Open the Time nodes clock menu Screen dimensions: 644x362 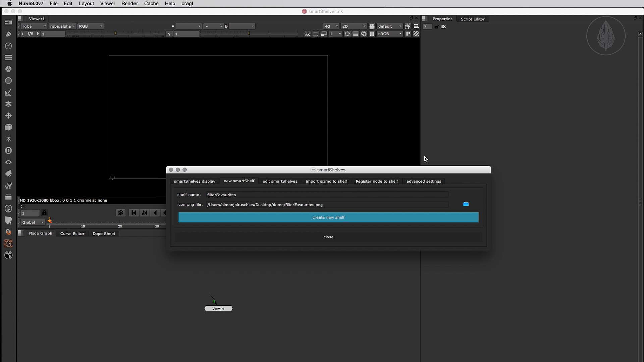(x=8, y=46)
